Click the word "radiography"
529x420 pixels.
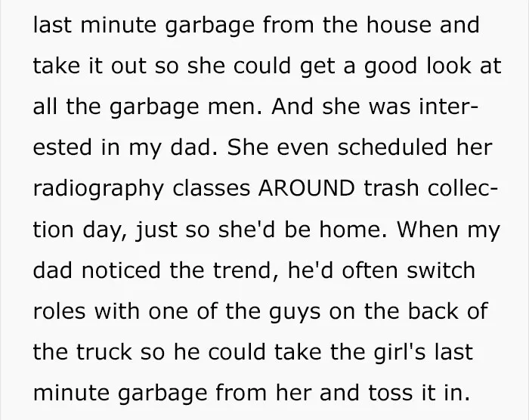tap(98, 190)
